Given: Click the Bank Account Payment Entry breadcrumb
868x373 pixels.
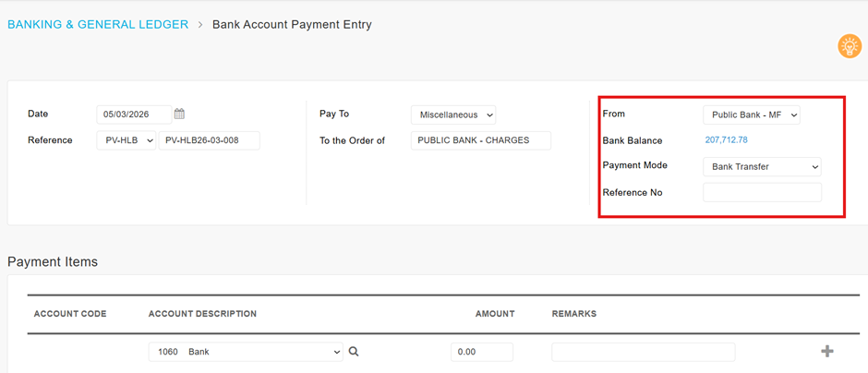Looking at the screenshot, I should click(292, 25).
